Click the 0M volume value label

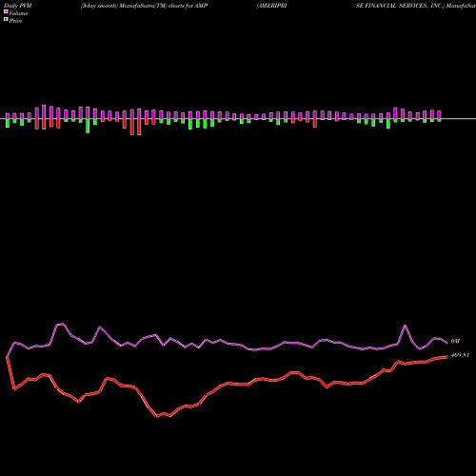[x=455, y=342]
